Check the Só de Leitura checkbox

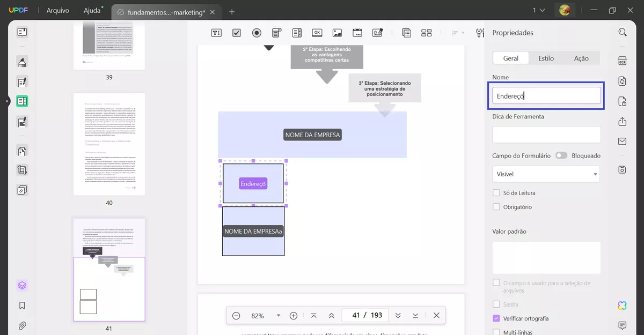(x=496, y=193)
